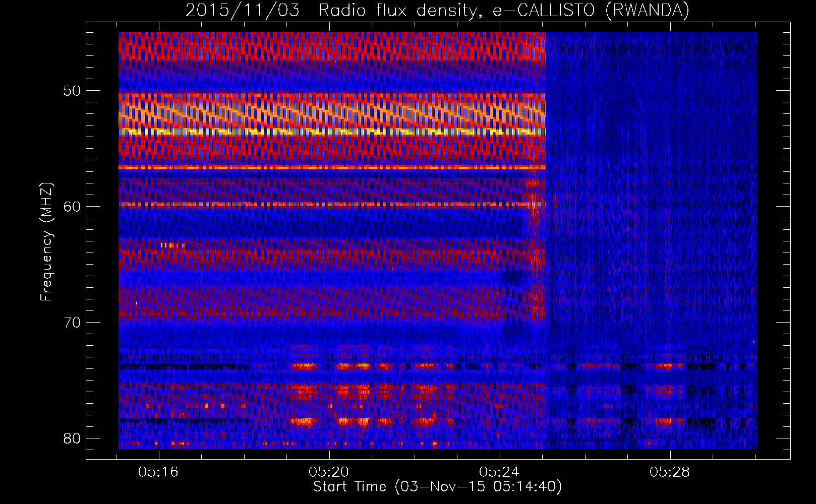The height and width of the screenshot is (504, 816).
Task: Click the '05:20' time tick label
Action: point(329,472)
